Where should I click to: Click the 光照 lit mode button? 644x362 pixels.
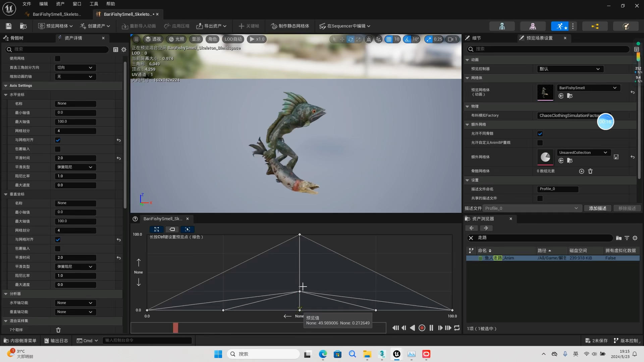[176, 39]
